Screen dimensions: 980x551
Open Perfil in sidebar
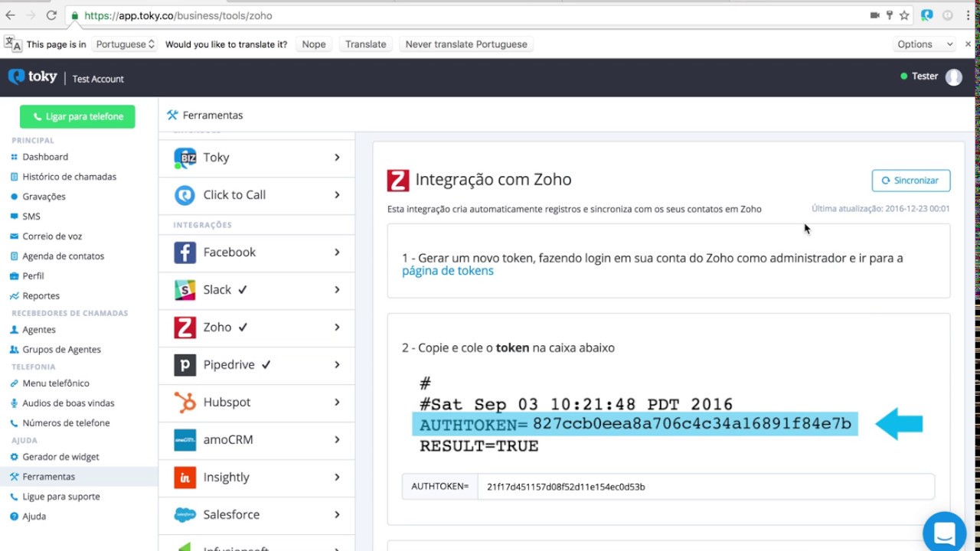33,276
